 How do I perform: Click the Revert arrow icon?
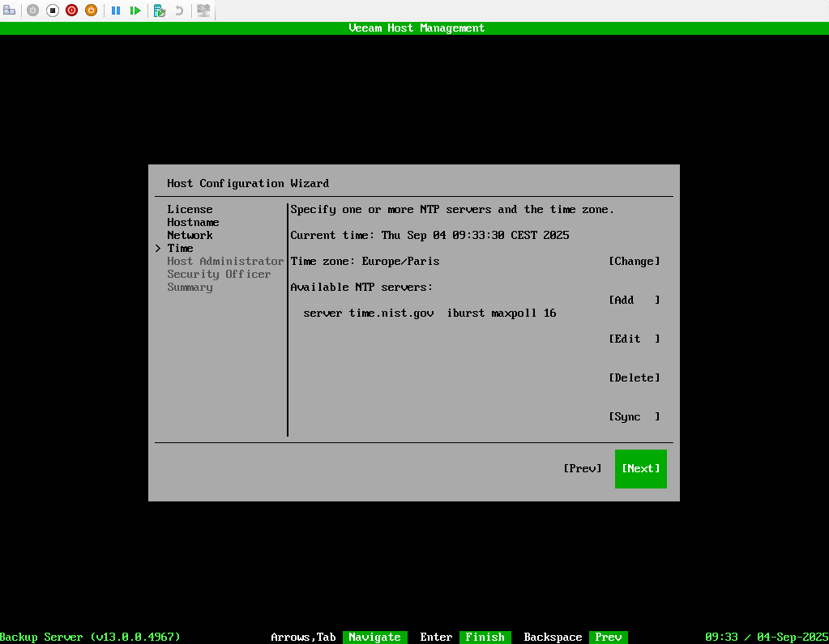click(x=179, y=11)
